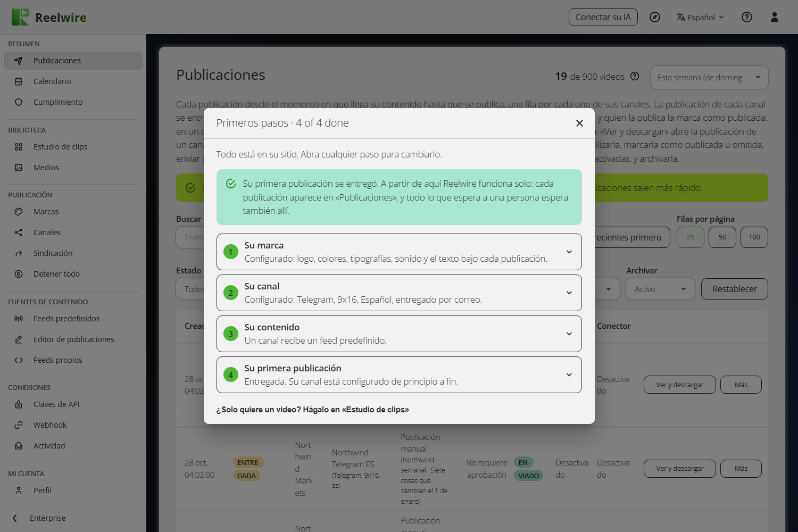Click the Conectar su IA button
The height and width of the screenshot is (532, 798).
(603, 17)
